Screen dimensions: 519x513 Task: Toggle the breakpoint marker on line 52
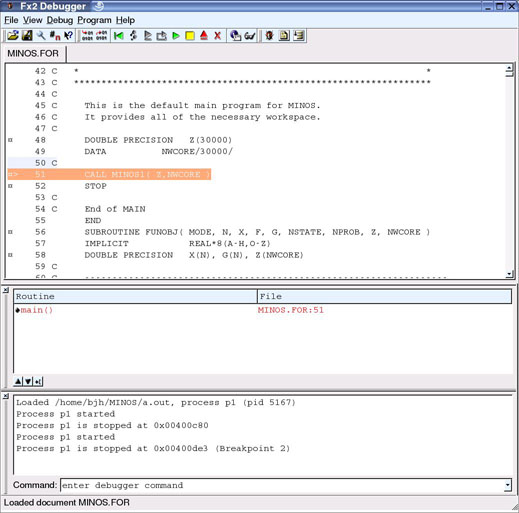click(10, 186)
